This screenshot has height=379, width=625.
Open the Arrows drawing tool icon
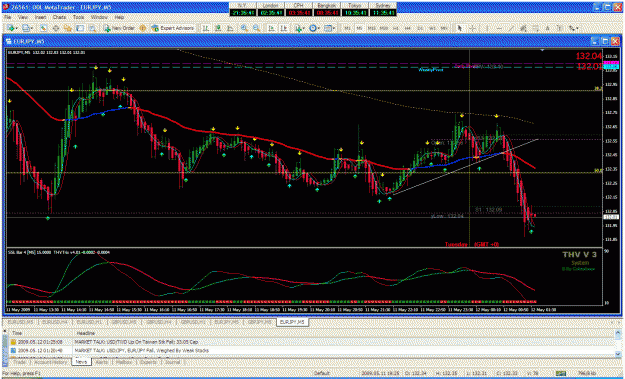(572, 28)
